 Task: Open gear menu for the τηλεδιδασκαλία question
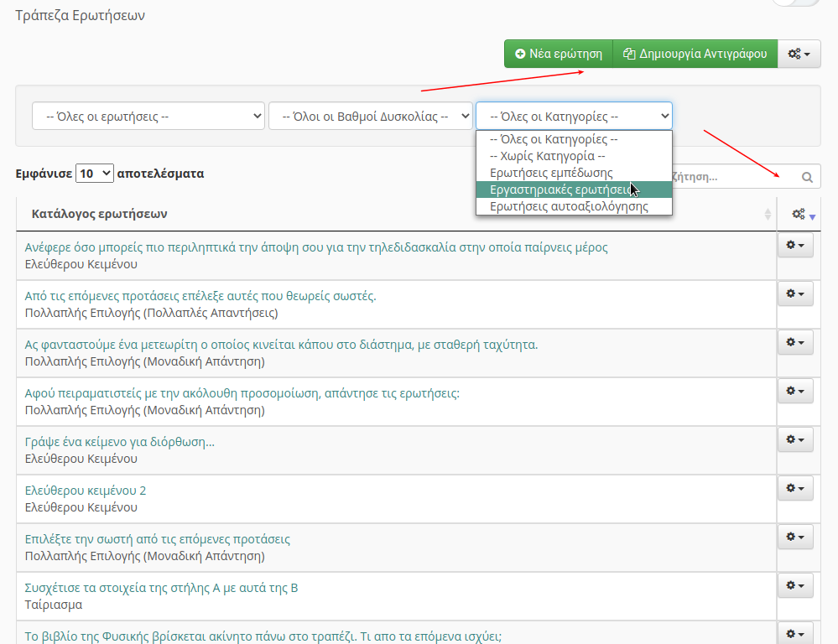795,245
